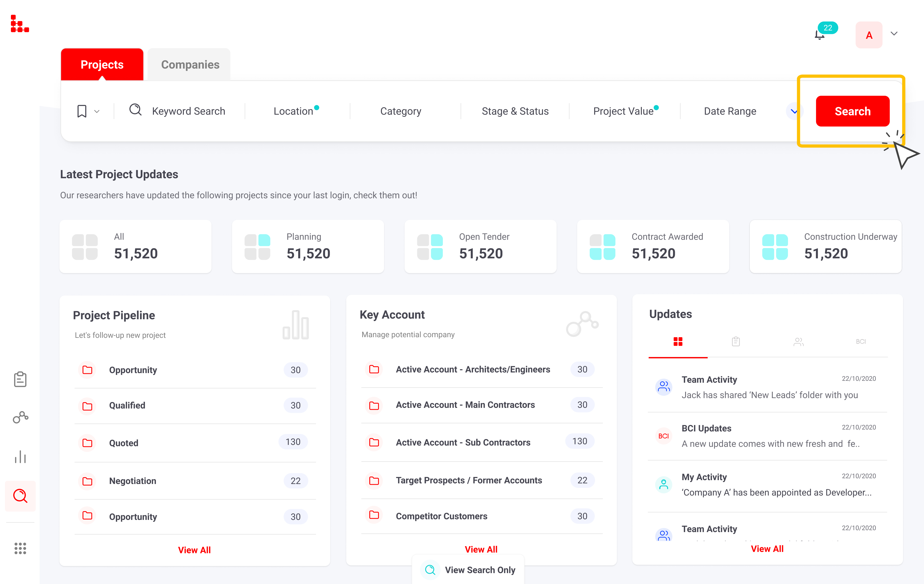Open the network/connections icon in the sidebar
Screen dimensions: 924x584
pyautogui.click(x=20, y=418)
